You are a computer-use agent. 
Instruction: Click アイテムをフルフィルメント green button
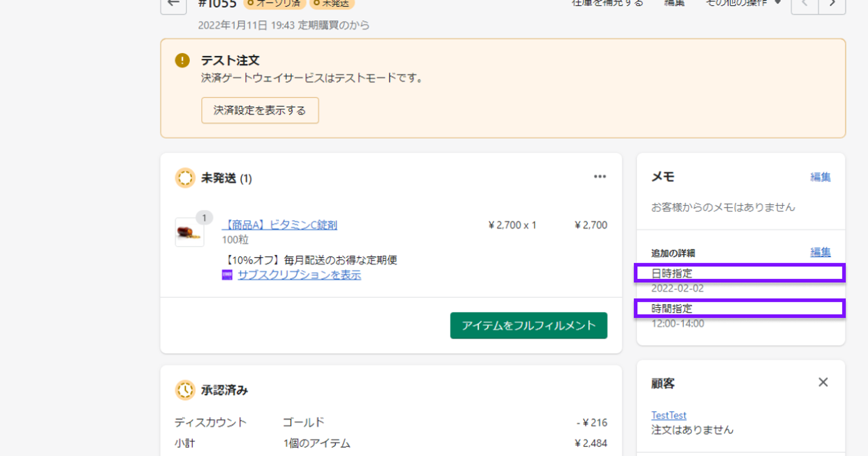(528, 325)
